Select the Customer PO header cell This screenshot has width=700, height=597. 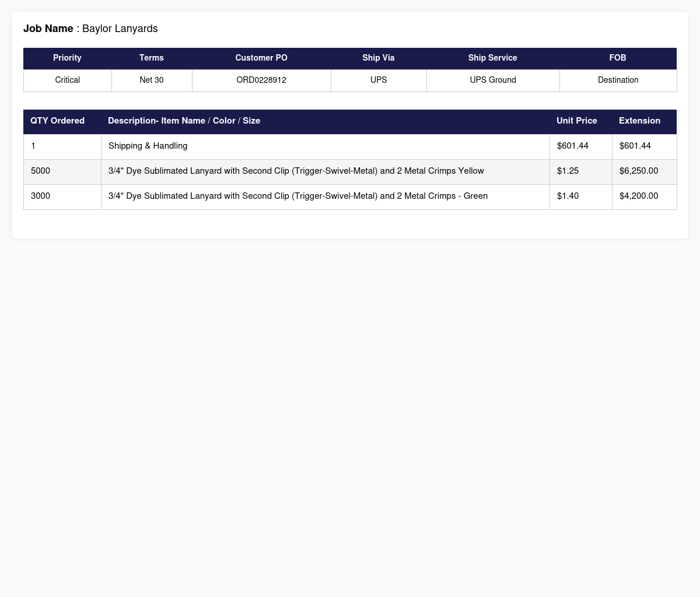coord(261,58)
